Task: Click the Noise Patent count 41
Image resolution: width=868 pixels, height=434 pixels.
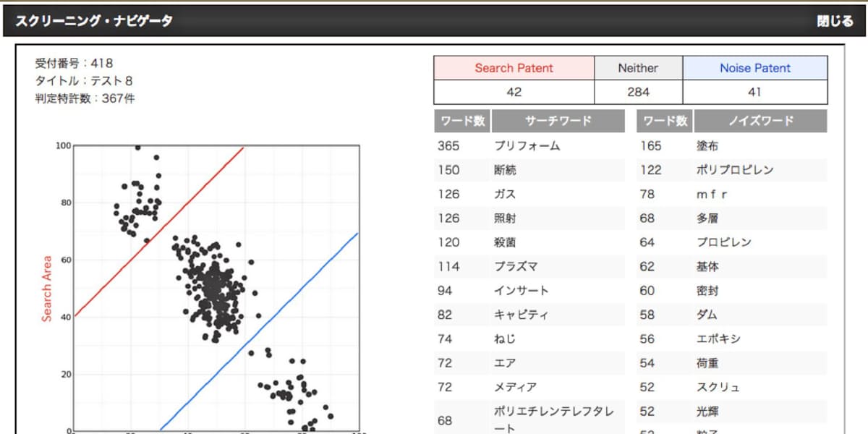Action: (x=755, y=92)
